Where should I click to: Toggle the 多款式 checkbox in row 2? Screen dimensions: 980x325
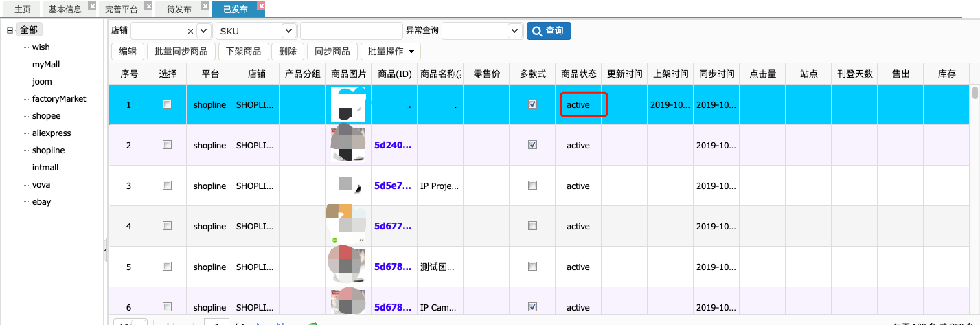click(x=532, y=145)
